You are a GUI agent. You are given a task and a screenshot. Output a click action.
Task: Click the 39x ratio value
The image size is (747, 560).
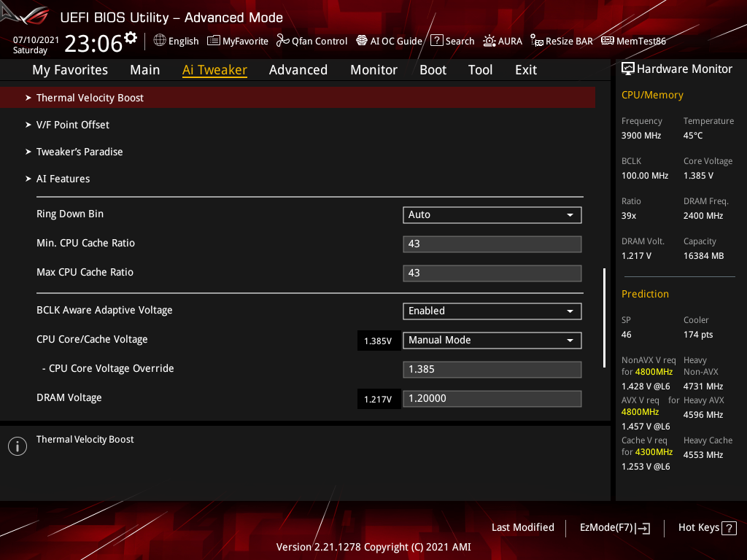pos(628,216)
